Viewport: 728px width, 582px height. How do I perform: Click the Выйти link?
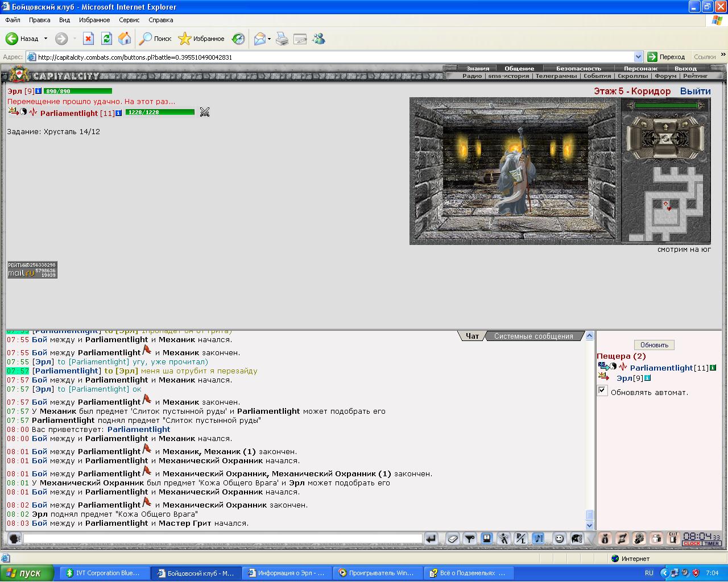click(x=695, y=91)
